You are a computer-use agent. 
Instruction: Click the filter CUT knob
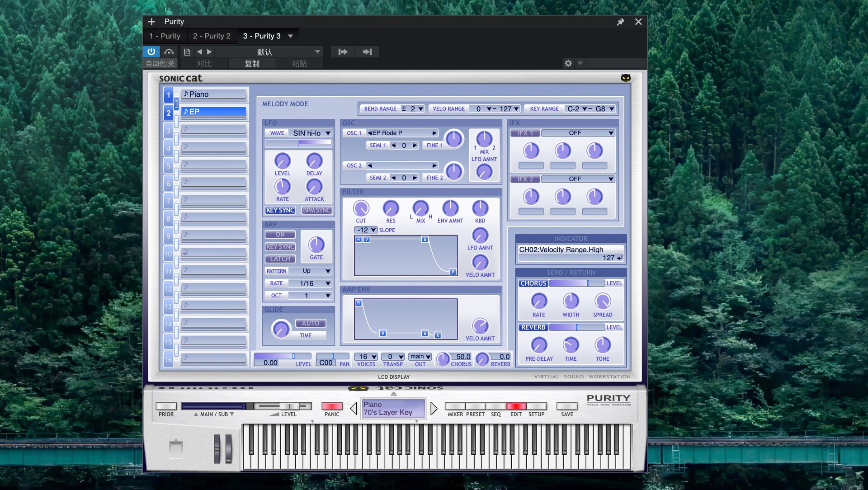point(361,208)
